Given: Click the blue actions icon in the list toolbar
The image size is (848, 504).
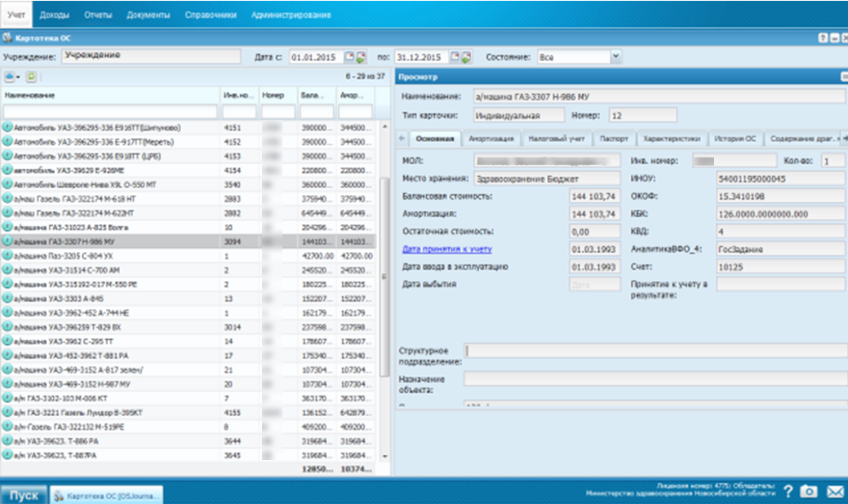Looking at the screenshot, I should 11,77.
